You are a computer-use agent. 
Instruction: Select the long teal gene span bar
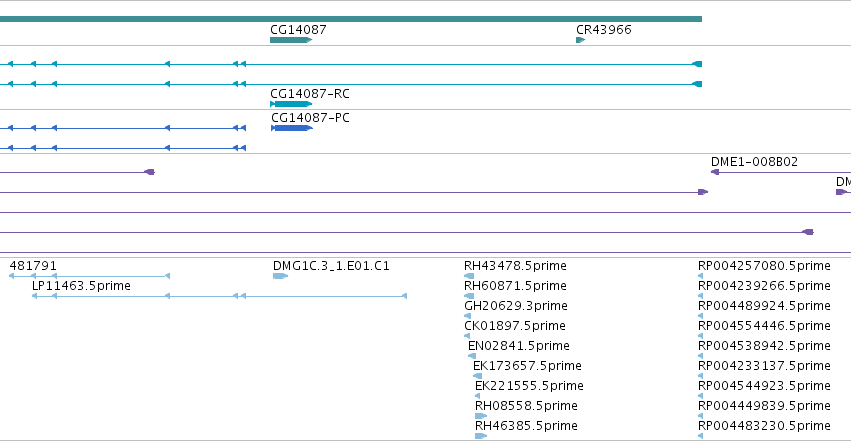351,19
